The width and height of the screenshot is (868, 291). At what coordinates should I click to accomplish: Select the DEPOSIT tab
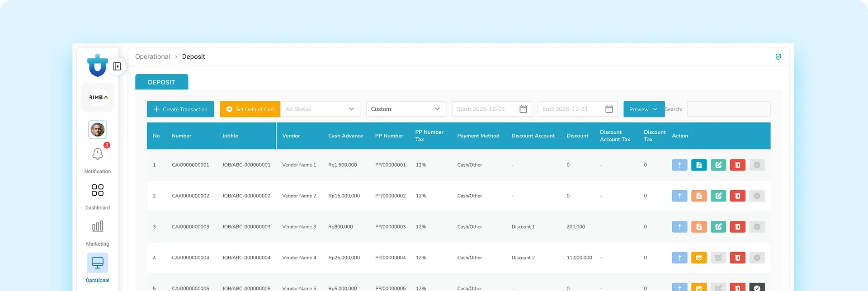click(x=161, y=82)
